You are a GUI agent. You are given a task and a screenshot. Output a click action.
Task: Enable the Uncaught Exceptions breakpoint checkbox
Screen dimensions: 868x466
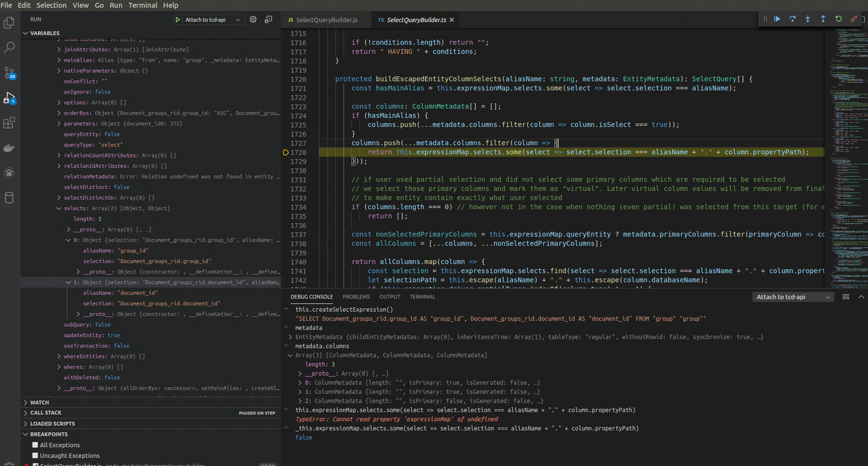[x=35, y=455]
